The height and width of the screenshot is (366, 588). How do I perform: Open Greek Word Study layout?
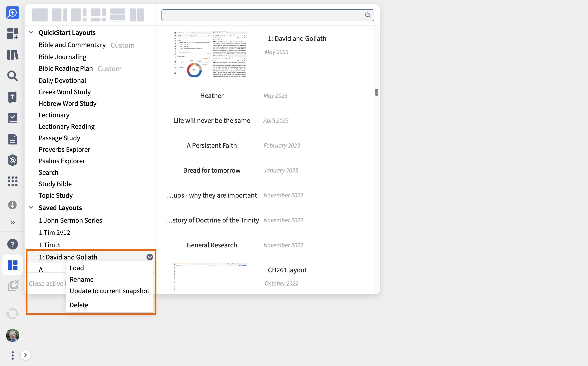click(x=64, y=92)
